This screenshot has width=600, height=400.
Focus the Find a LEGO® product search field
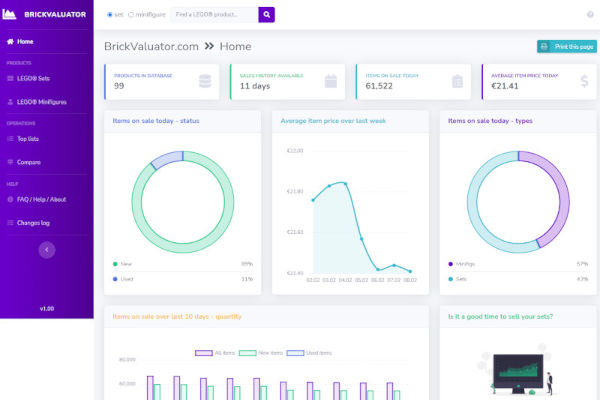pyautogui.click(x=214, y=15)
